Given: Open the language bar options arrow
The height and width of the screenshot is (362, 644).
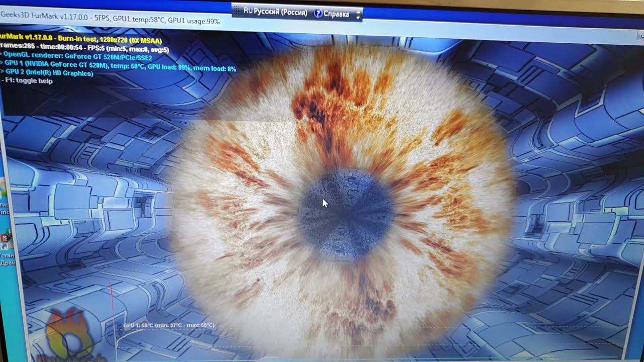Looking at the screenshot, I should tap(358, 17).
